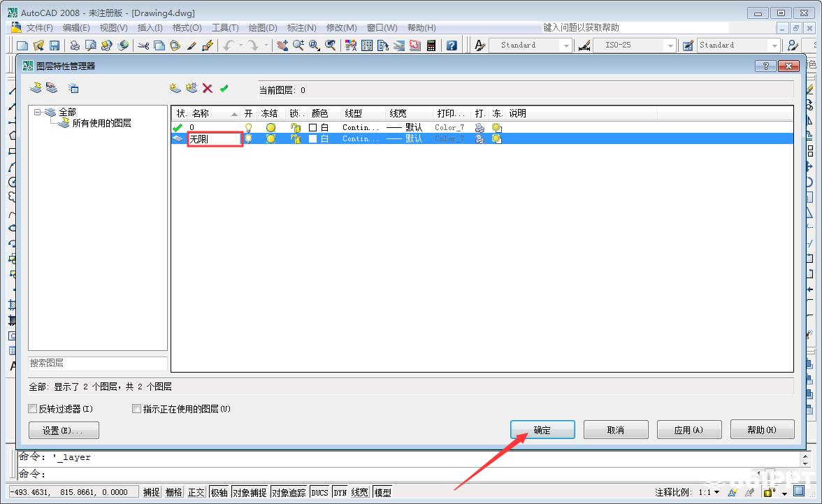822x504 pixels.
Task: Click the Copy icon in toolbar
Action: (x=159, y=45)
